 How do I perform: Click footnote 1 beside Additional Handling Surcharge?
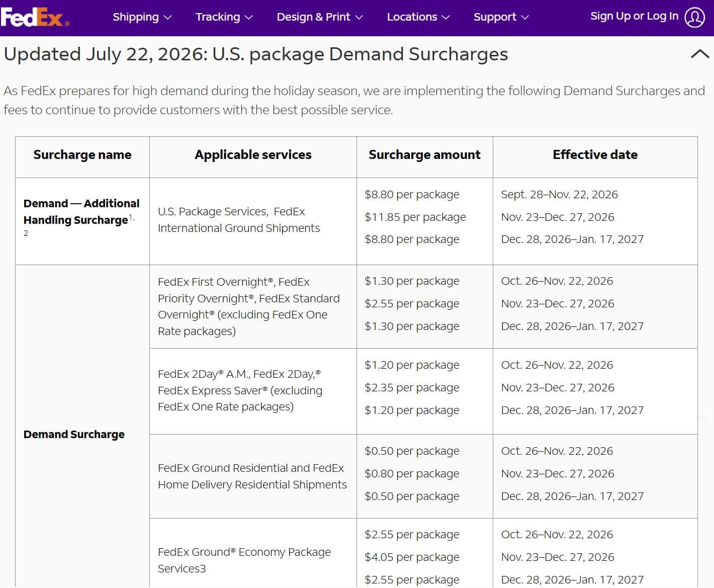131,217
